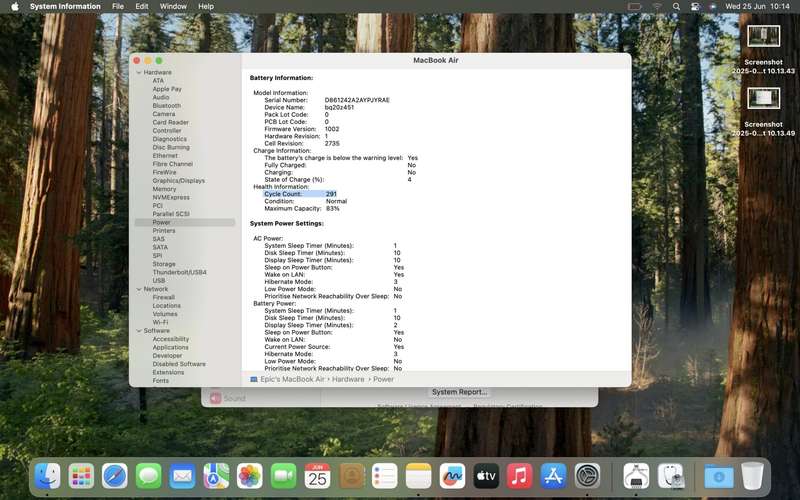Viewport: 800px width, 500px height.
Task: Select Thunderbolt/USB4 in sidebar
Action: (x=180, y=272)
